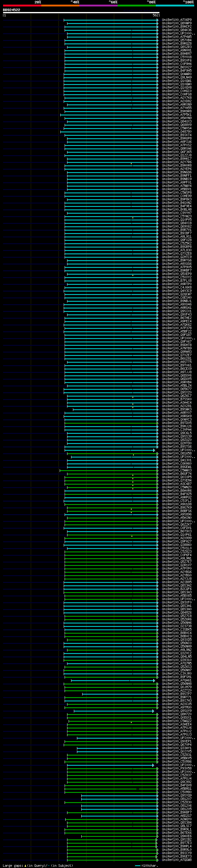
Task: Click the UniRef100_Q688V9 label
Action: click(177, 125)
